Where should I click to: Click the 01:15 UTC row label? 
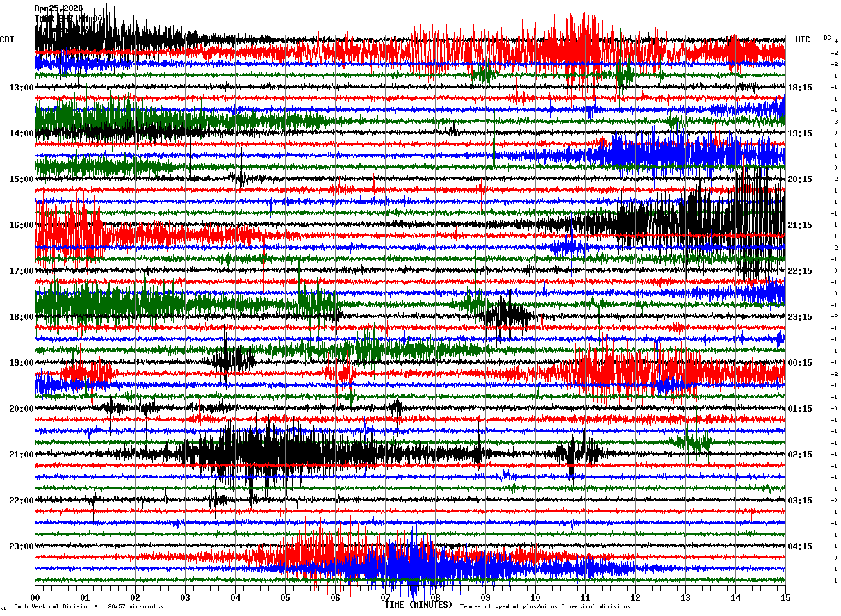800,409
